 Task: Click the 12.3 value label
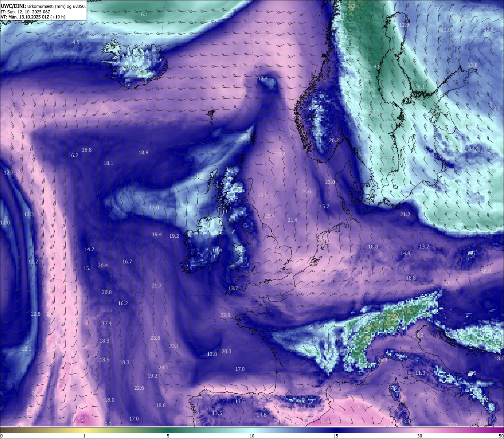pos(29,215)
